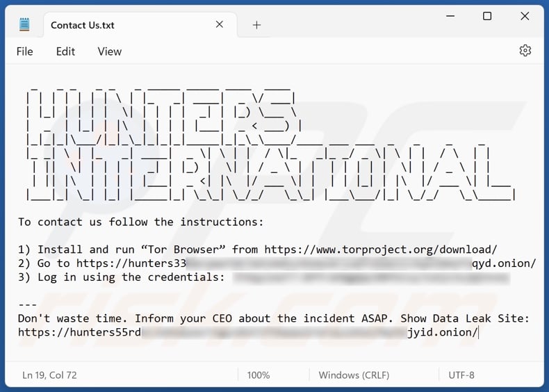Close the Notepad window
The width and height of the screenshot is (549, 392).
coord(525,16)
